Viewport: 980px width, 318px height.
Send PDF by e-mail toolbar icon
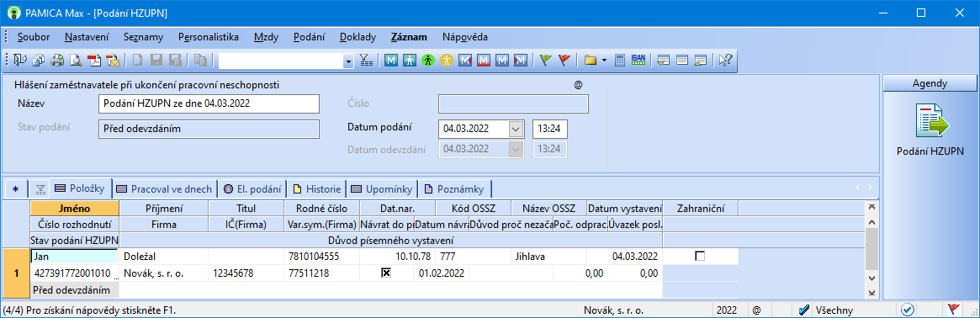[x=113, y=60]
